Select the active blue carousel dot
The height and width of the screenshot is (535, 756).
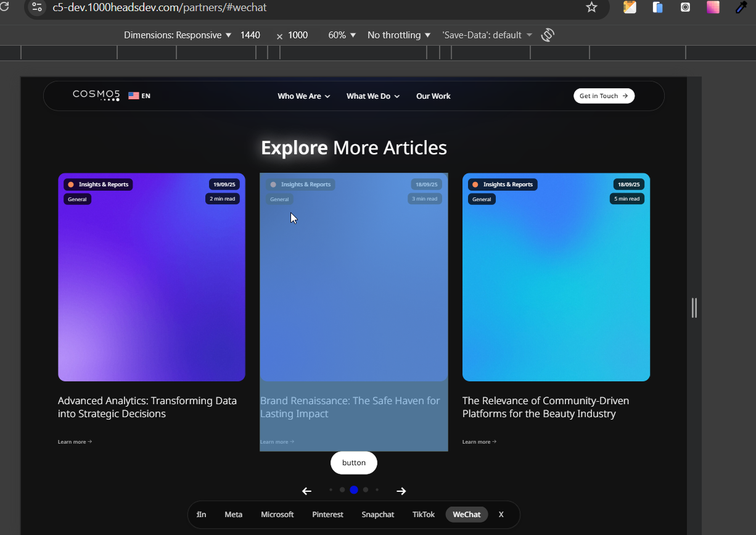click(x=354, y=490)
